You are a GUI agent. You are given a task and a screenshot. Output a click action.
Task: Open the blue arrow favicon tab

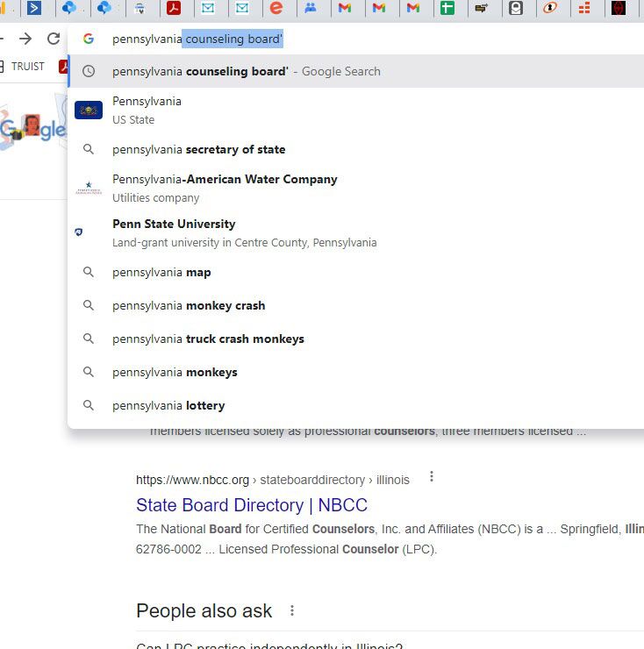34,9
